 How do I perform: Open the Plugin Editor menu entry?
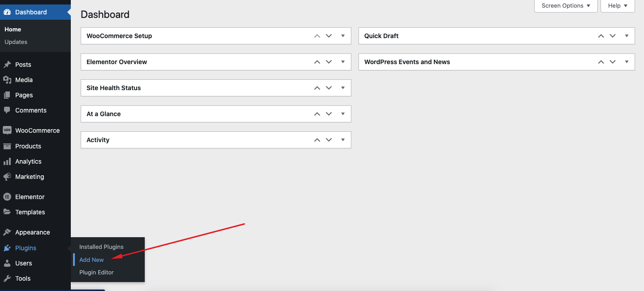96,272
